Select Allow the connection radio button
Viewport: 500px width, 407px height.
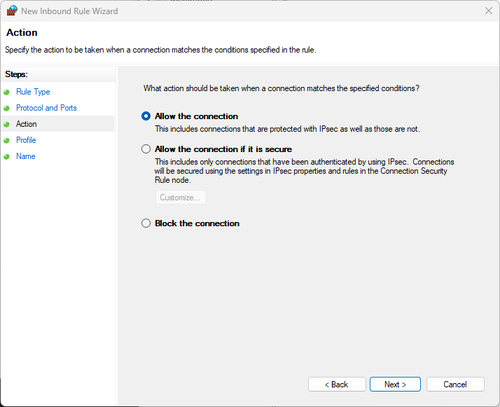pyautogui.click(x=146, y=116)
